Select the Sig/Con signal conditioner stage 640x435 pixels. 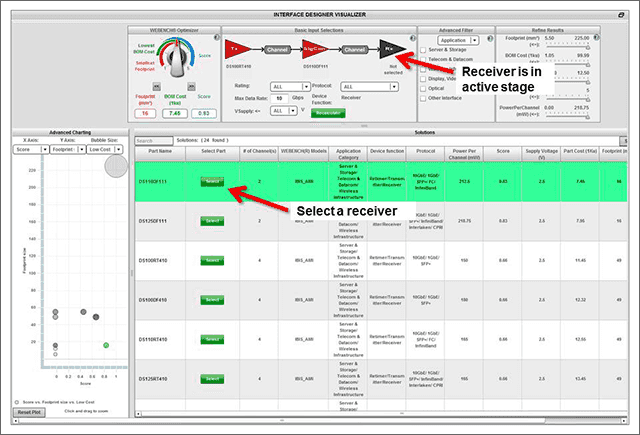click(313, 48)
